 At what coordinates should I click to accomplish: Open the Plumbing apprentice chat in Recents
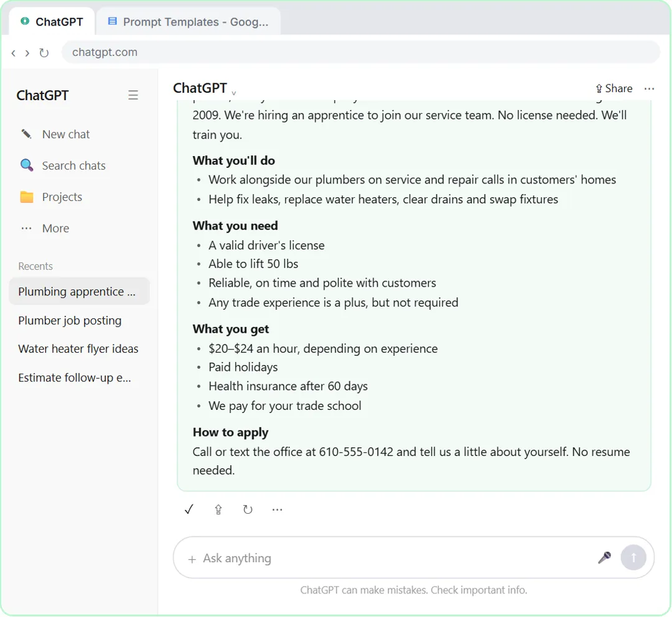(79, 291)
